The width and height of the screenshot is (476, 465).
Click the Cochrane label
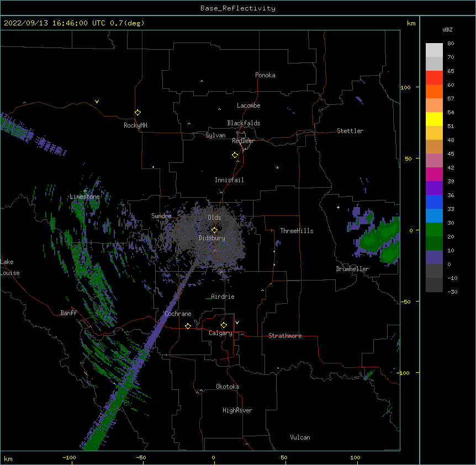pyautogui.click(x=178, y=314)
